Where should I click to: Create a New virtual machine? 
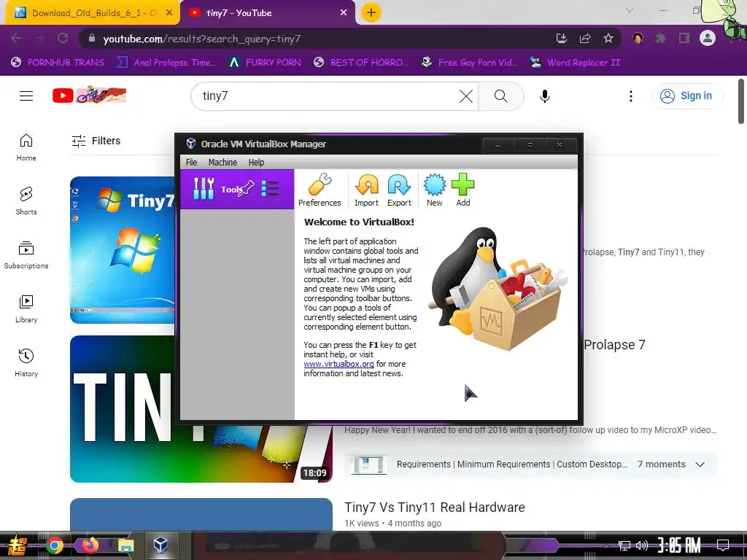(435, 189)
